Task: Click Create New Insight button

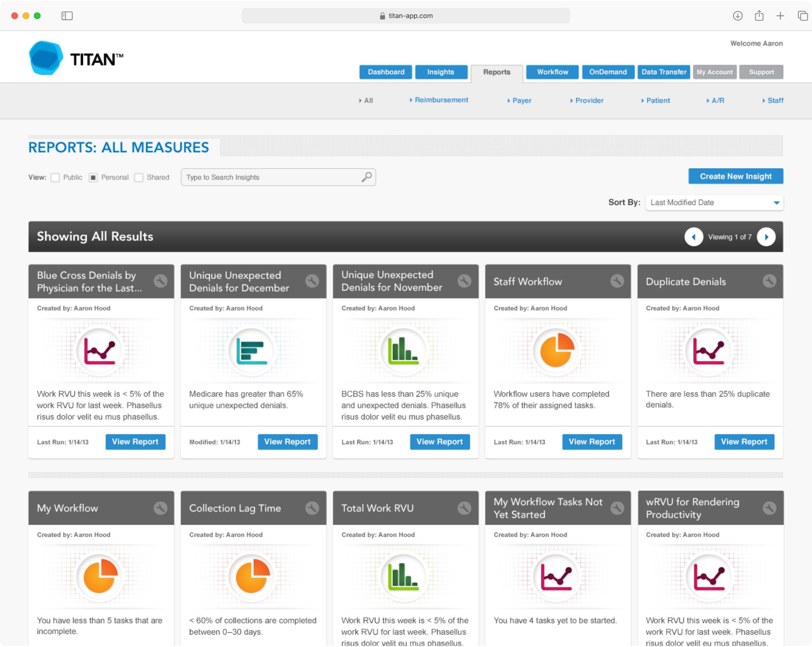Action: pyautogui.click(x=735, y=176)
